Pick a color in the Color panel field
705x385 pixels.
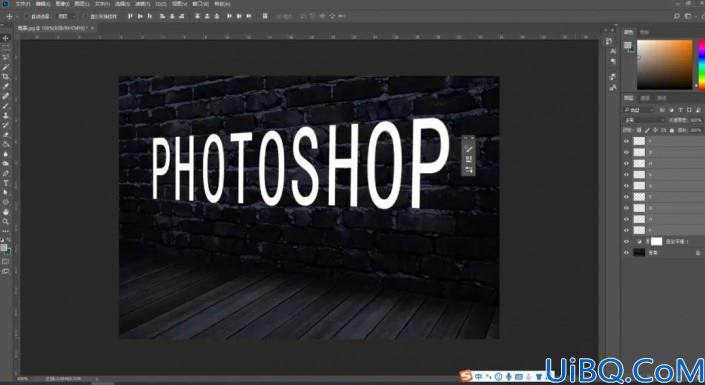665,64
